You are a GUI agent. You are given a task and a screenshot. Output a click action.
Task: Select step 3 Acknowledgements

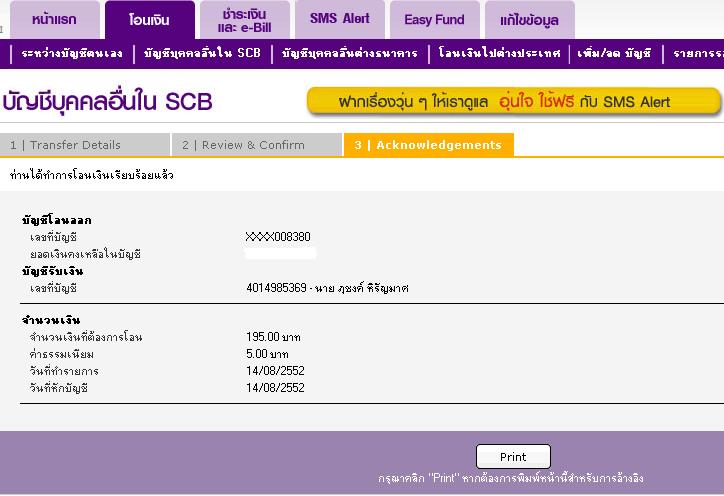pyautogui.click(x=428, y=145)
